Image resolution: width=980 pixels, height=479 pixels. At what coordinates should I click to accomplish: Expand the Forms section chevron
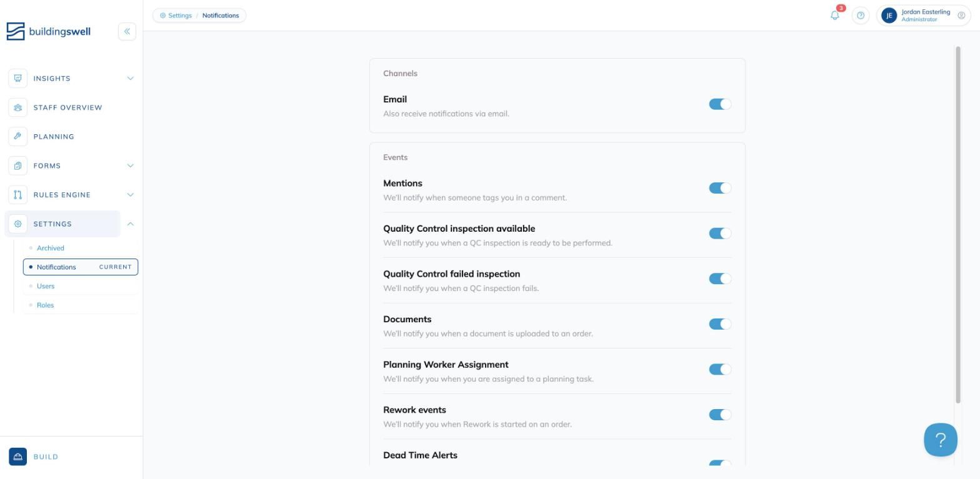pos(130,165)
